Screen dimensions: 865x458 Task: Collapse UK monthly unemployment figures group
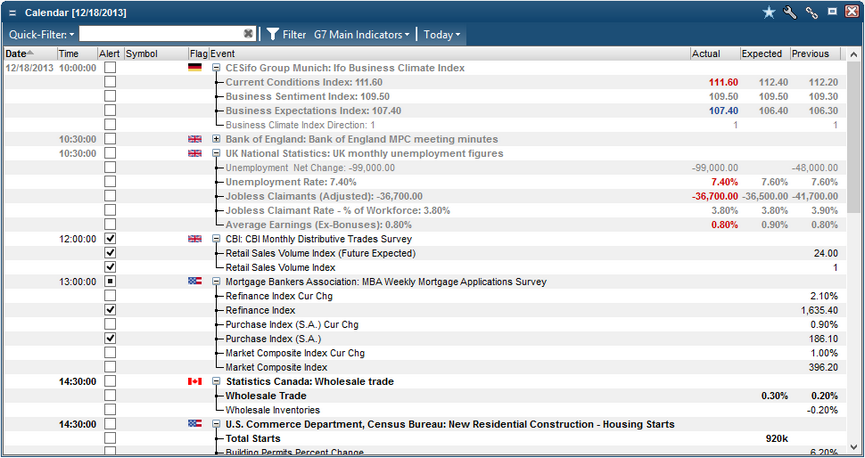pyautogui.click(x=216, y=153)
